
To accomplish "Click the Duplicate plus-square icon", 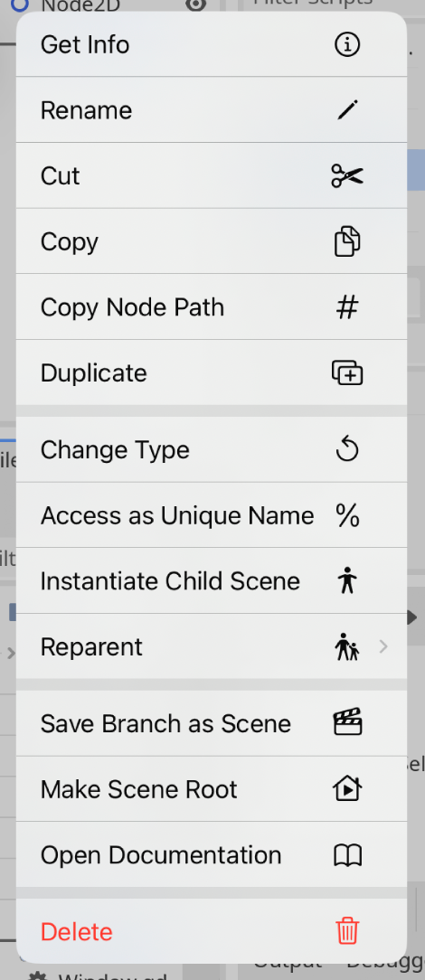I will click(x=347, y=373).
